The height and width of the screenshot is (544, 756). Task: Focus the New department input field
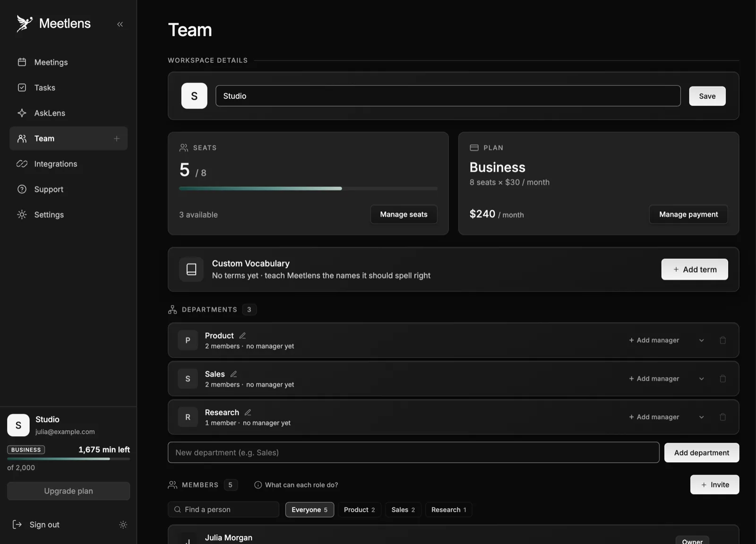(413, 453)
